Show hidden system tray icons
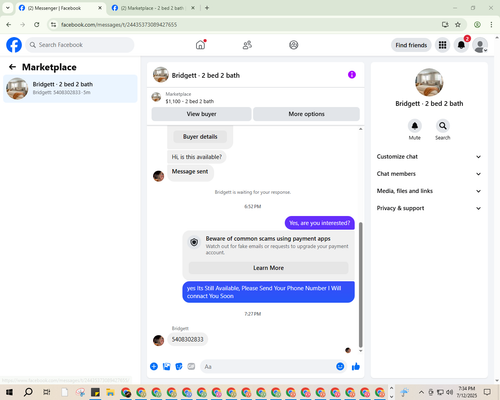This screenshot has width=500, height=400. [421, 392]
